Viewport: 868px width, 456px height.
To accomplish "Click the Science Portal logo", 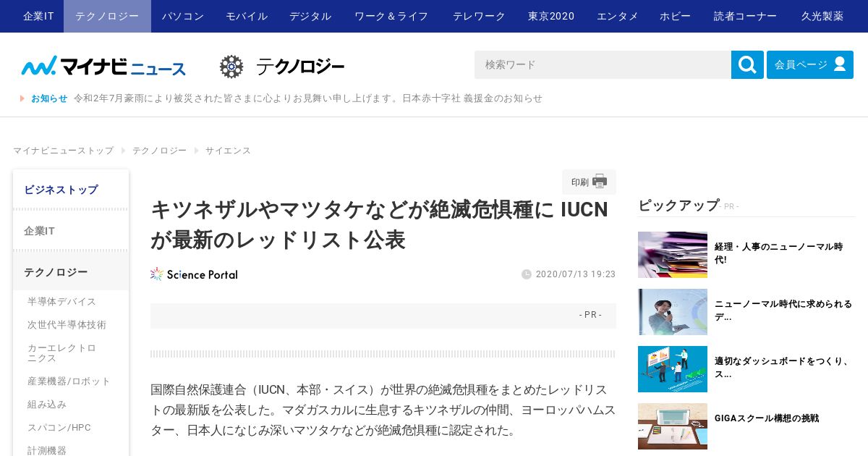I will coord(194,274).
